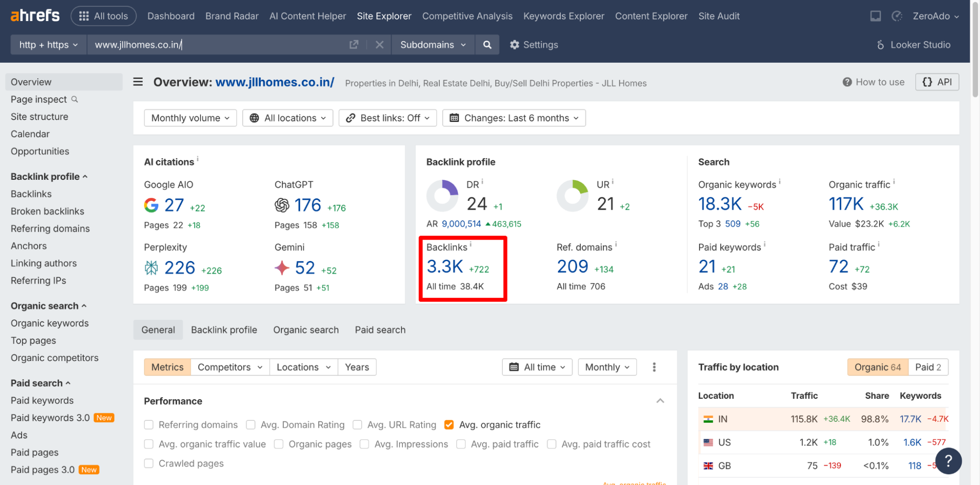This screenshot has width=980, height=485.
Task: Open Monthly volume dropdown
Action: [190, 118]
